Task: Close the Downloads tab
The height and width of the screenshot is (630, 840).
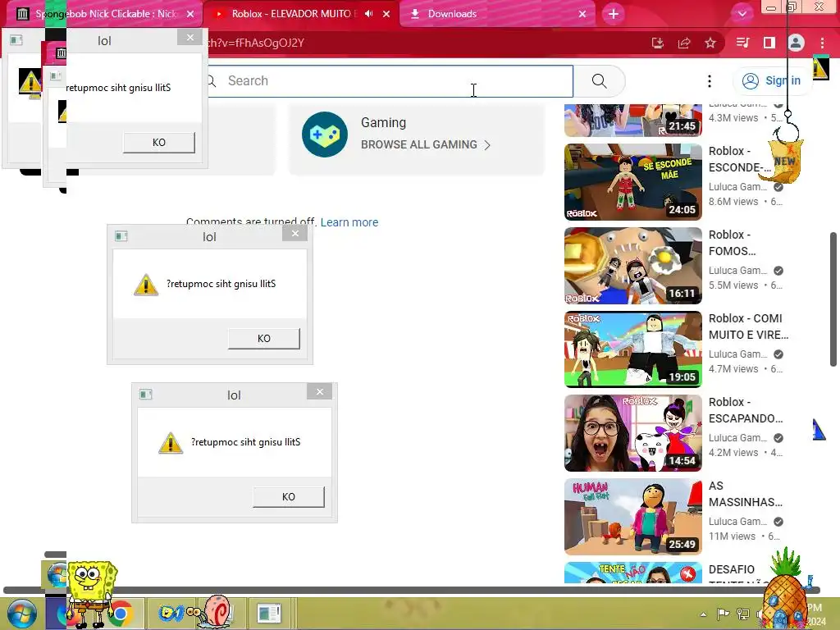Action: 582,14
